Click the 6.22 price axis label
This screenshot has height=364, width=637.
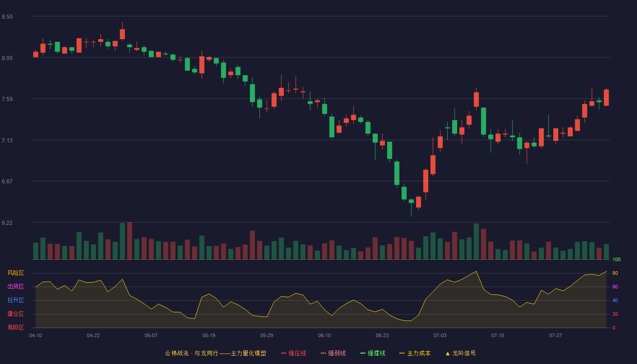(7, 223)
